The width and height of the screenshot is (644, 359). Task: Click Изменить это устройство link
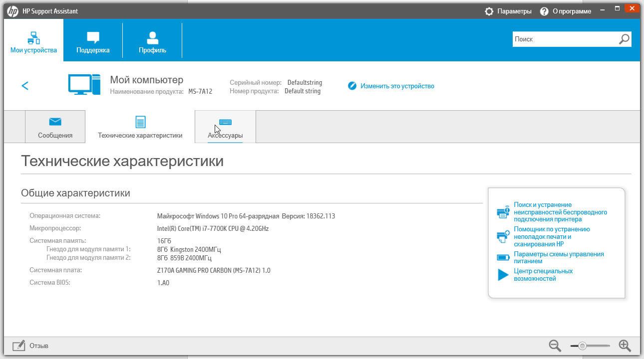(x=397, y=86)
